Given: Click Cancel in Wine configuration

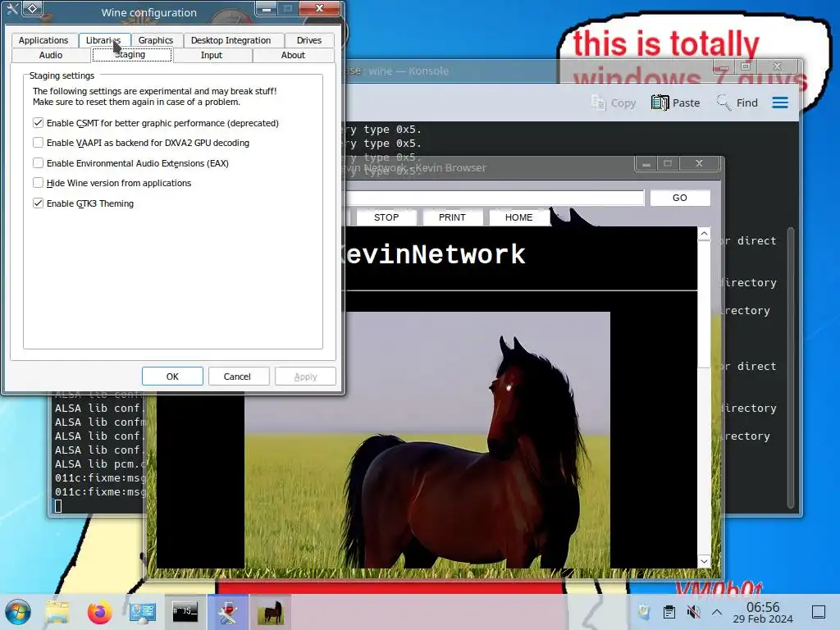Looking at the screenshot, I should (x=237, y=377).
